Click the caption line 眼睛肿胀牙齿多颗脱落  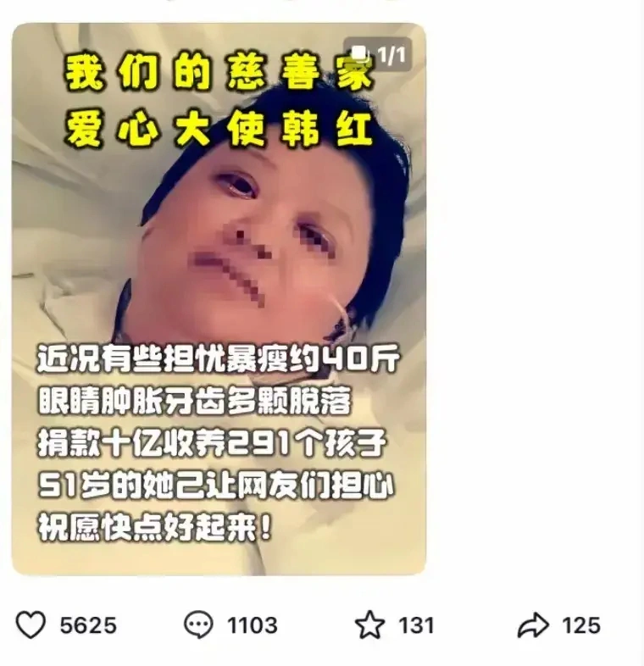click(195, 401)
